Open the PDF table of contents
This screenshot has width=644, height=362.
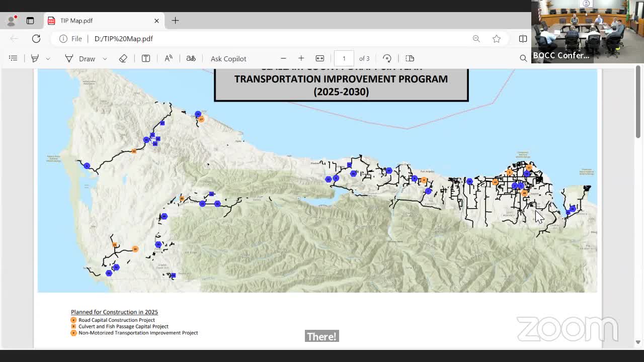tap(13, 58)
